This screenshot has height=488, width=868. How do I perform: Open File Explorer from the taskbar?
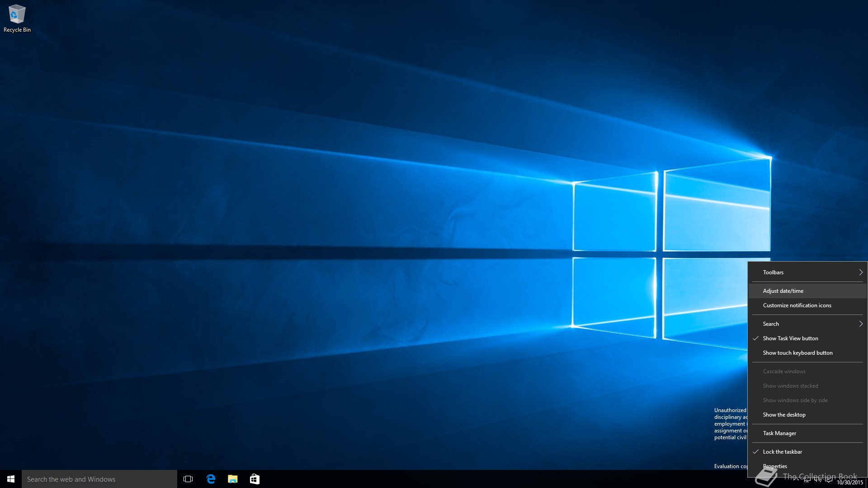point(233,479)
